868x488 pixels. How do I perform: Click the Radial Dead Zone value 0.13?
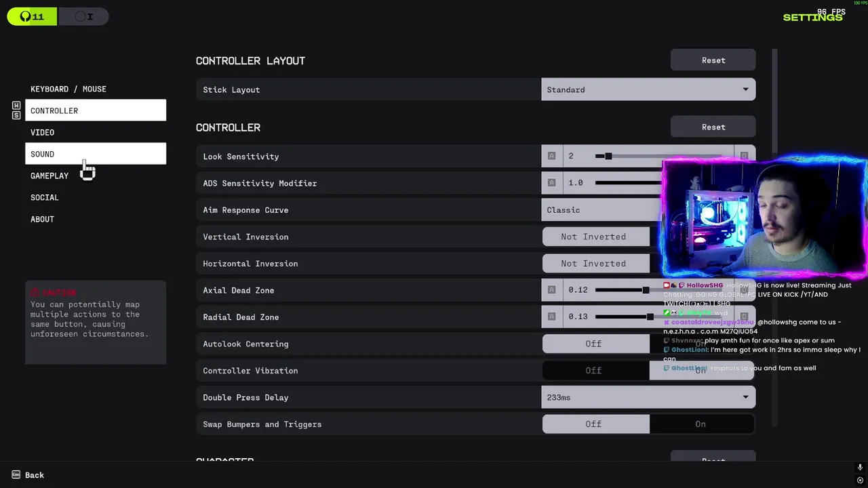[578, 317]
